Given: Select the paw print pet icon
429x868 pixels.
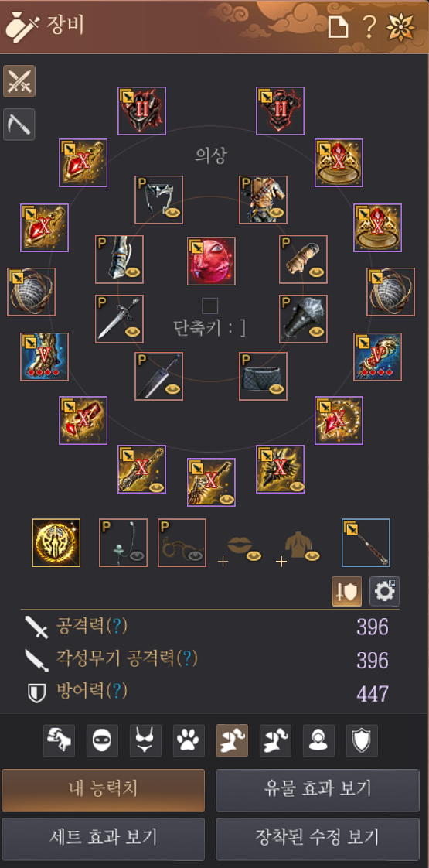Looking at the screenshot, I should click(189, 740).
